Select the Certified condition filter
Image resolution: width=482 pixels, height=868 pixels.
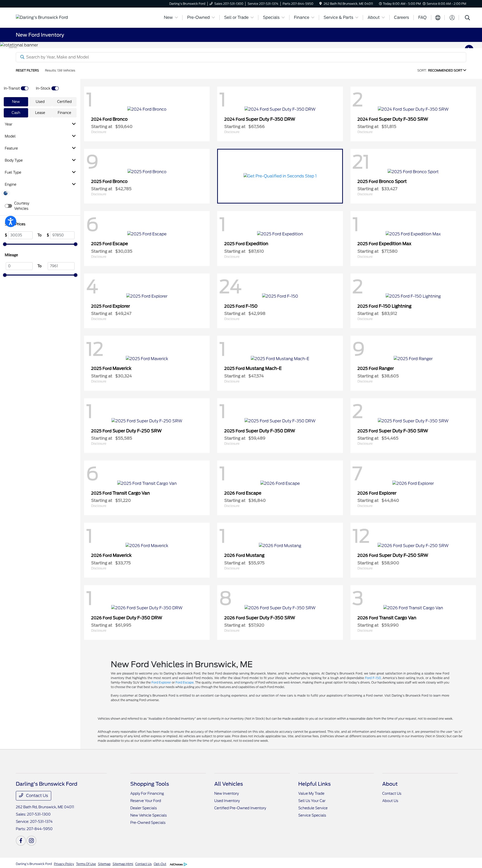point(64,101)
